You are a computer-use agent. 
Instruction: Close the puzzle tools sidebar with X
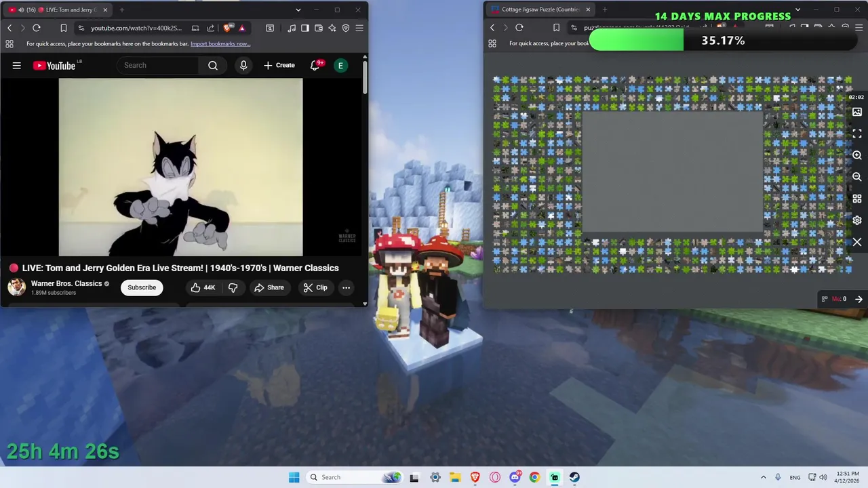(857, 242)
